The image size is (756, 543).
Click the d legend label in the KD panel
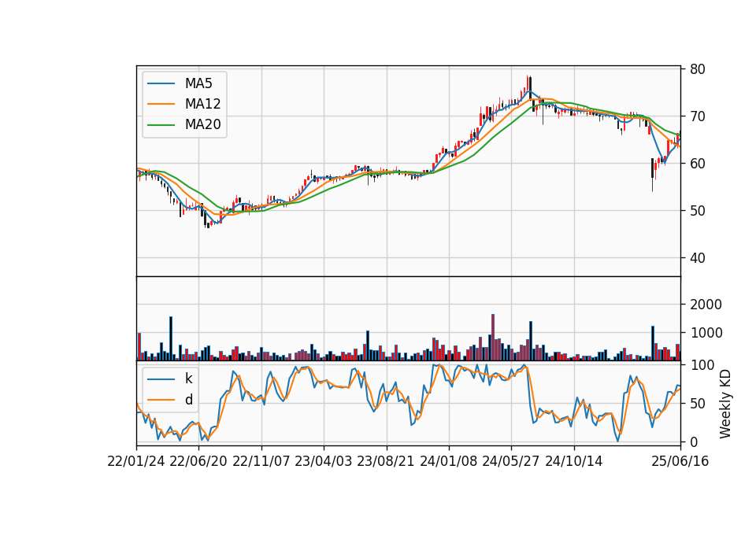point(188,400)
